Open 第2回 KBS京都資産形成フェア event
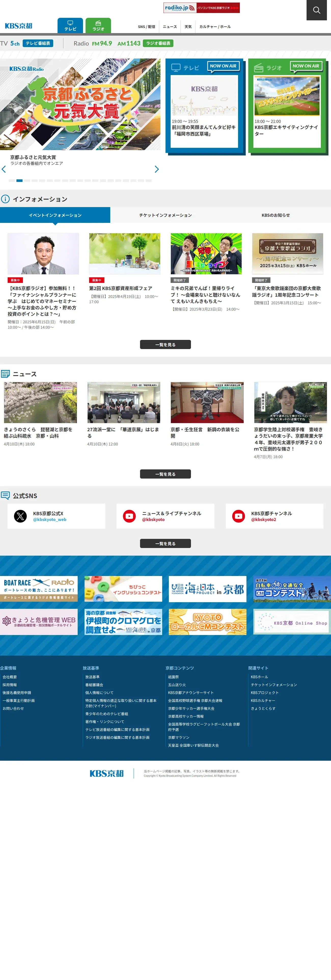This screenshot has height=980, width=331. [125, 269]
